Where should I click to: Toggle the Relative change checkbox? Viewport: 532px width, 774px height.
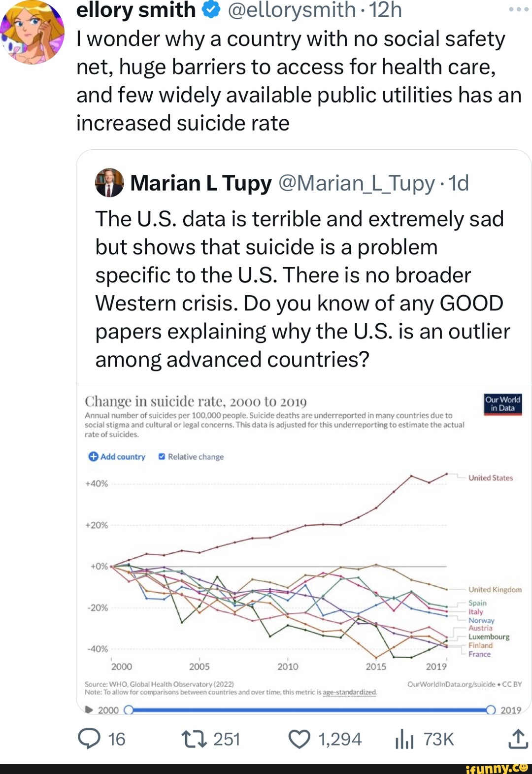point(162,457)
